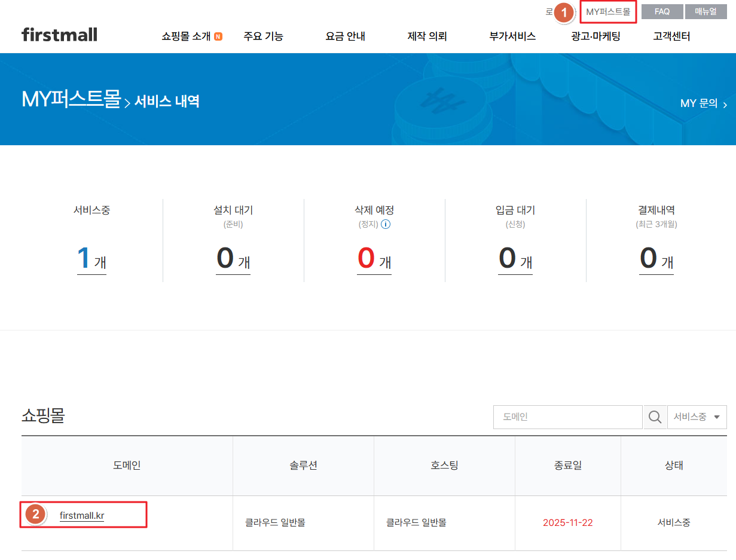Open the 요금 안내 menu

click(x=345, y=36)
